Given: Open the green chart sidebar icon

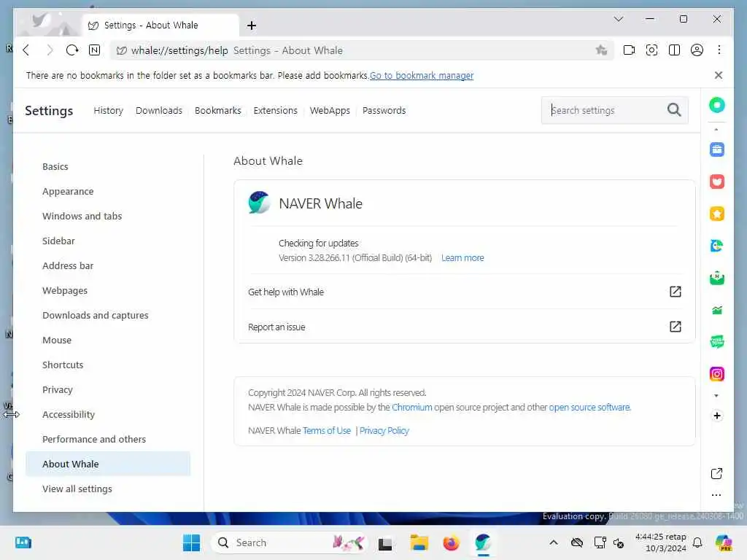Looking at the screenshot, I should point(716,310).
